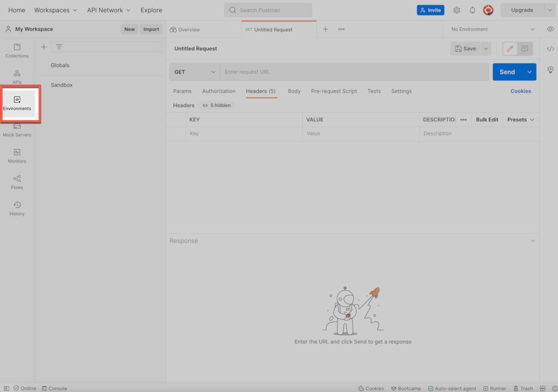Image resolution: width=558 pixels, height=392 pixels.
Task: Open Mock Servers from the sidebar
Action: pyautogui.click(x=17, y=130)
